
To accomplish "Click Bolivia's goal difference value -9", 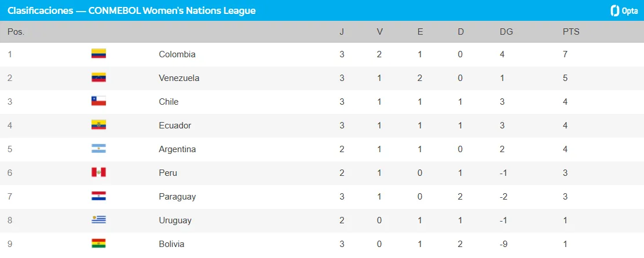I will coord(505,244).
